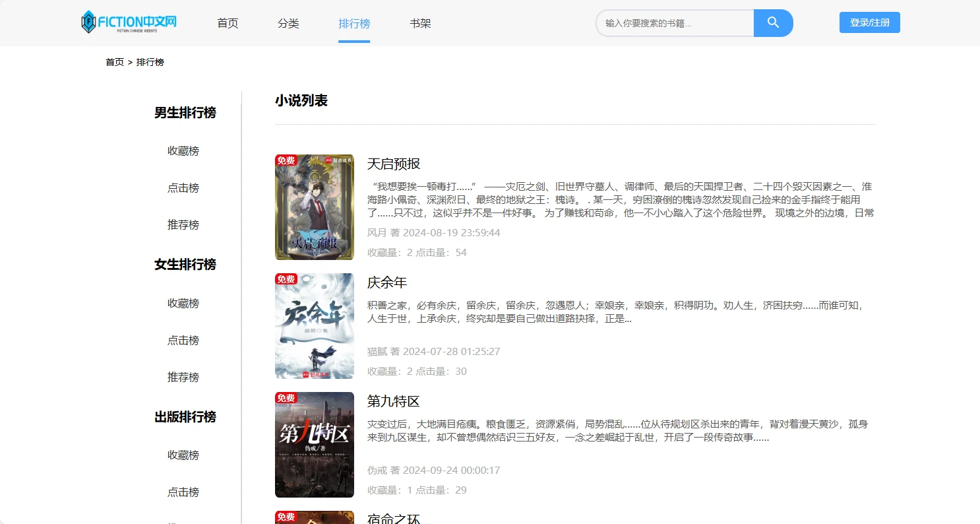Open the 天启预报 book cover thumbnail
This screenshot has width=980, height=524.
(x=314, y=207)
